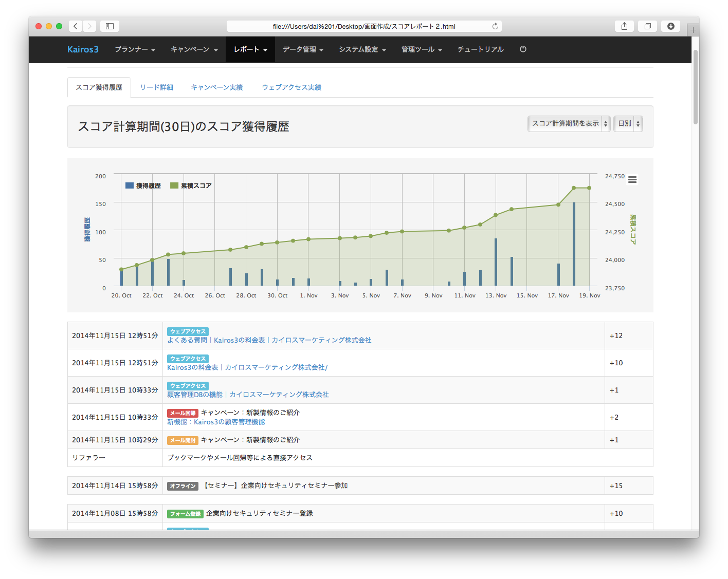This screenshot has height=579, width=728.
Task: Open the チュートリアル menu item
Action: 481,49
